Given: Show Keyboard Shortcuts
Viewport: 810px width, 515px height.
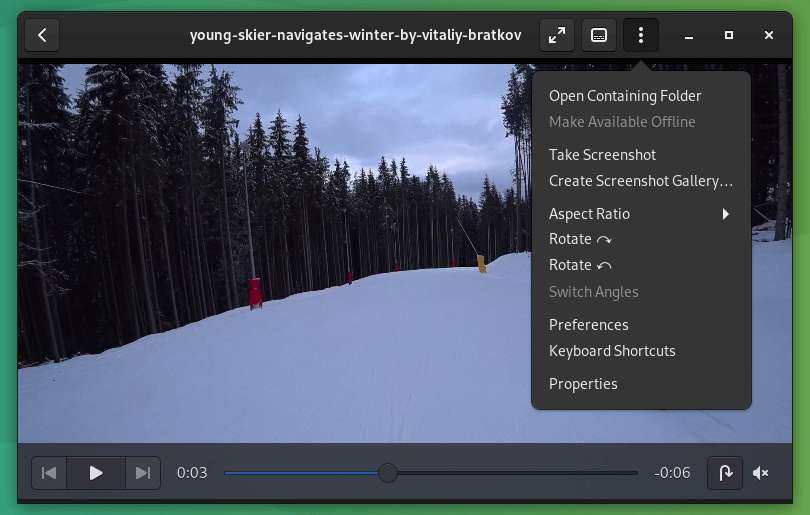Looking at the screenshot, I should 612,351.
